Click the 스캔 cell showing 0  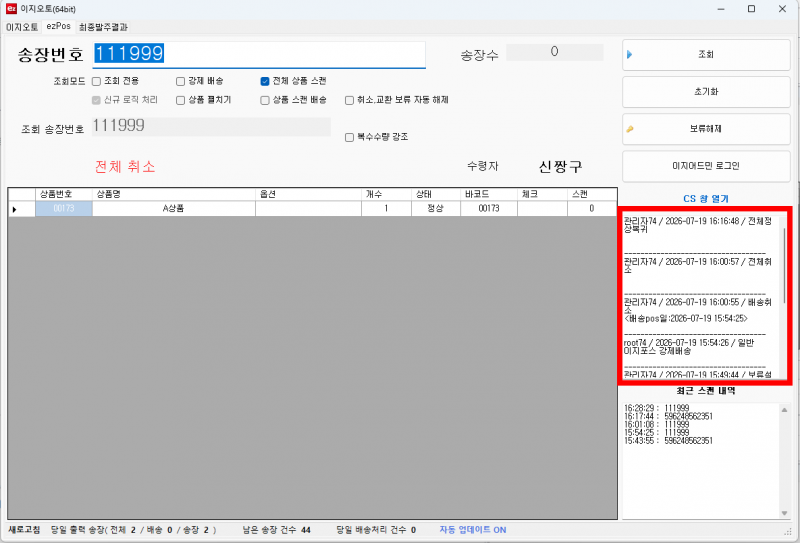click(x=592, y=209)
